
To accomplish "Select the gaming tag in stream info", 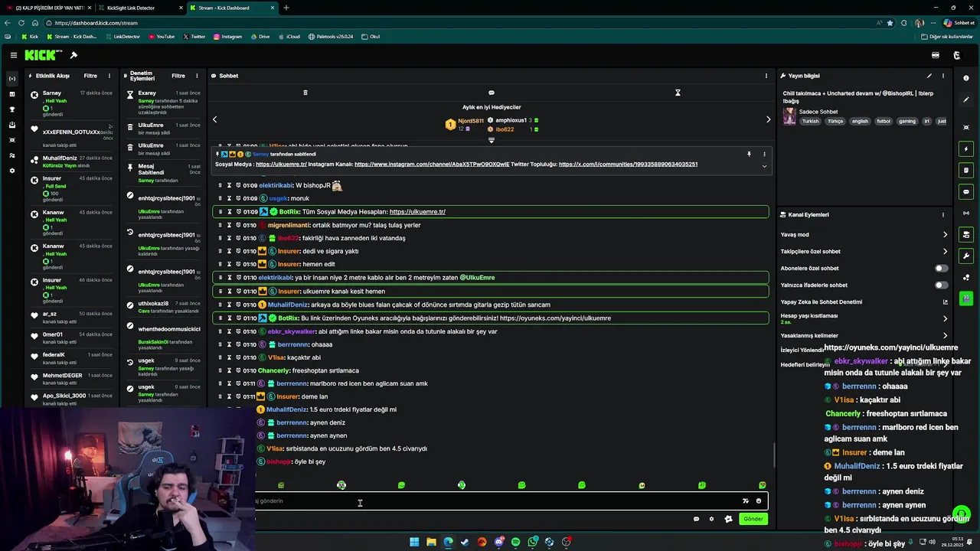I will pyautogui.click(x=907, y=121).
